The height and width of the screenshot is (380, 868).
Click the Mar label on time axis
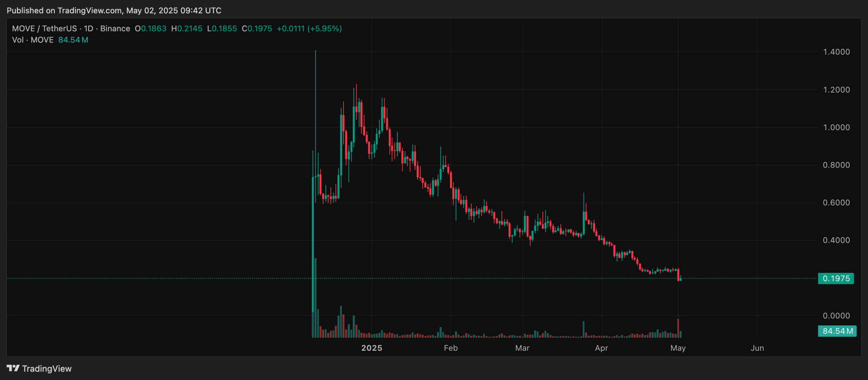point(522,348)
